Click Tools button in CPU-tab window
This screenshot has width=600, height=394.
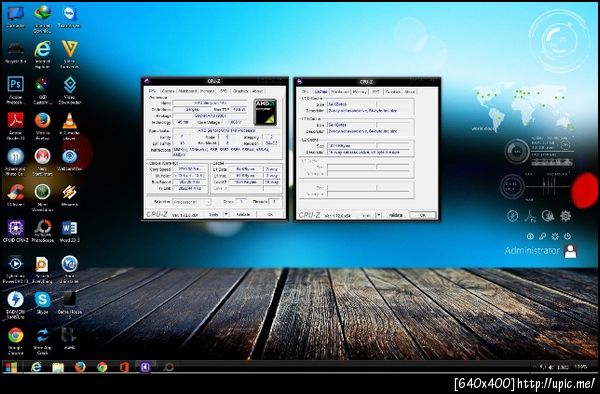pyautogui.click(x=214, y=215)
